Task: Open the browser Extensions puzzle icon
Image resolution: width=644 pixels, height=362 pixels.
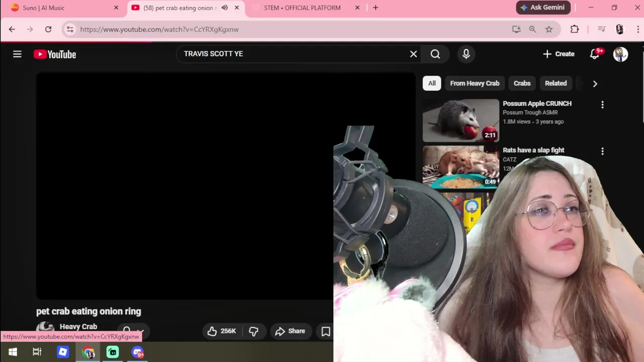Action: (x=575, y=29)
